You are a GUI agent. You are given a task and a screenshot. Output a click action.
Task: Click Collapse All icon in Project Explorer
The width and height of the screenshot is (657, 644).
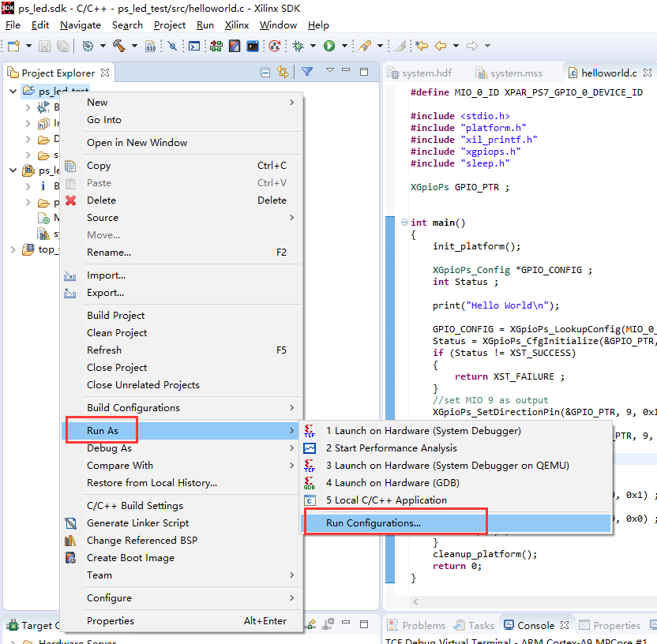click(265, 73)
